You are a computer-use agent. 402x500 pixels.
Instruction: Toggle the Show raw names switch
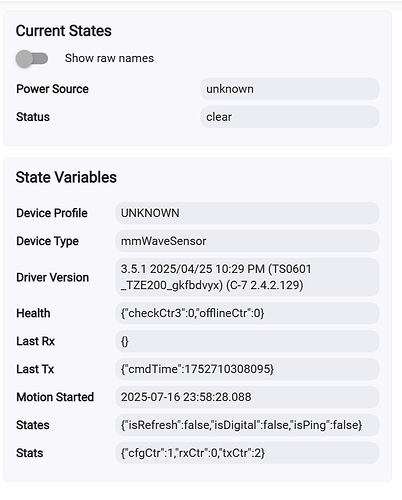(x=32, y=59)
